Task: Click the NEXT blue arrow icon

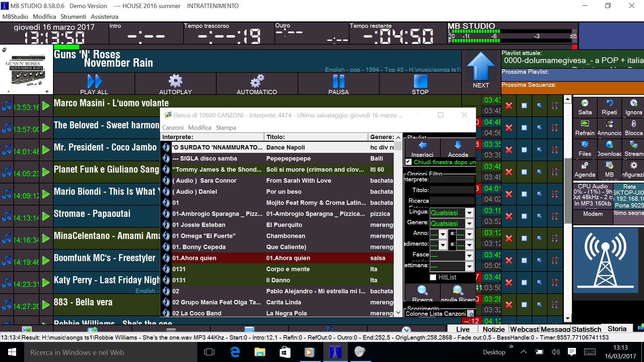Action: [481, 67]
